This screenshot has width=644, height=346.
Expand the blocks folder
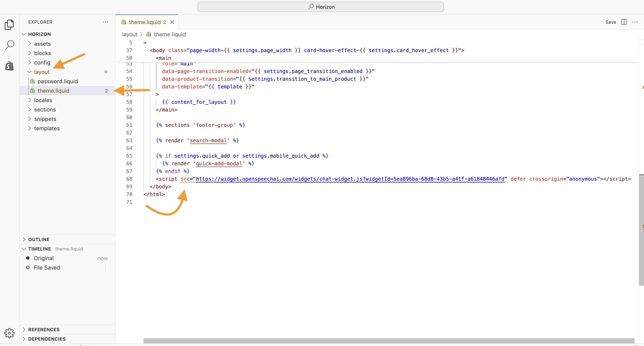coord(67,53)
